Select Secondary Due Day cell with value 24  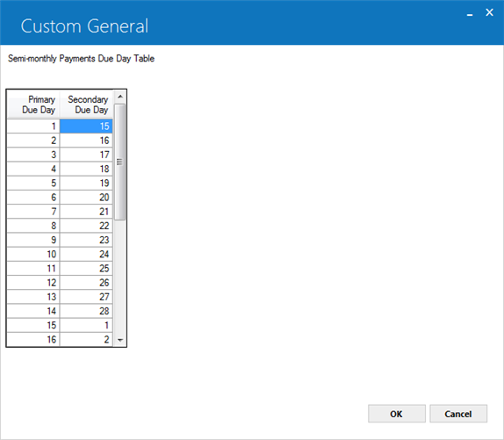coord(86,254)
